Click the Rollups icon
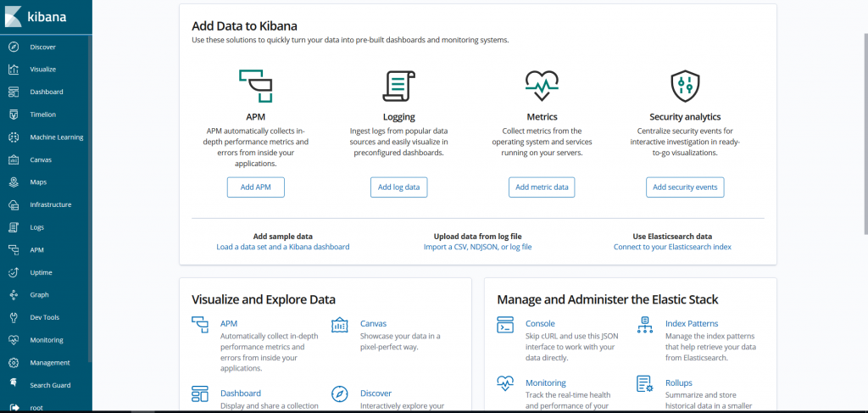868x413 pixels. 645,383
